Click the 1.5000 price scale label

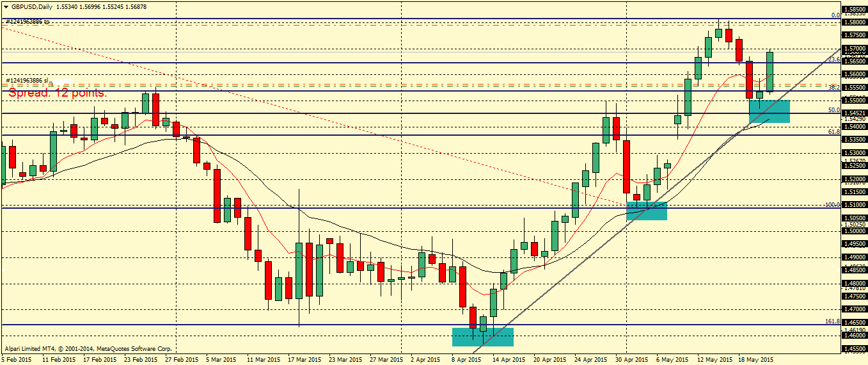853,231
